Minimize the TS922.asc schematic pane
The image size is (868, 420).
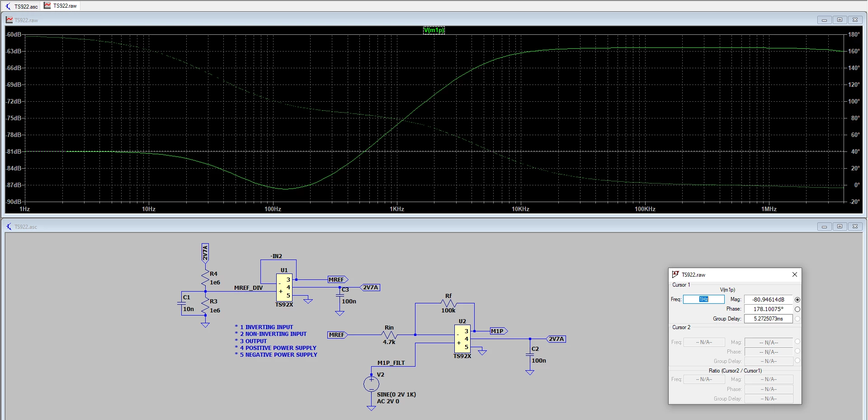[x=824, y=227]
